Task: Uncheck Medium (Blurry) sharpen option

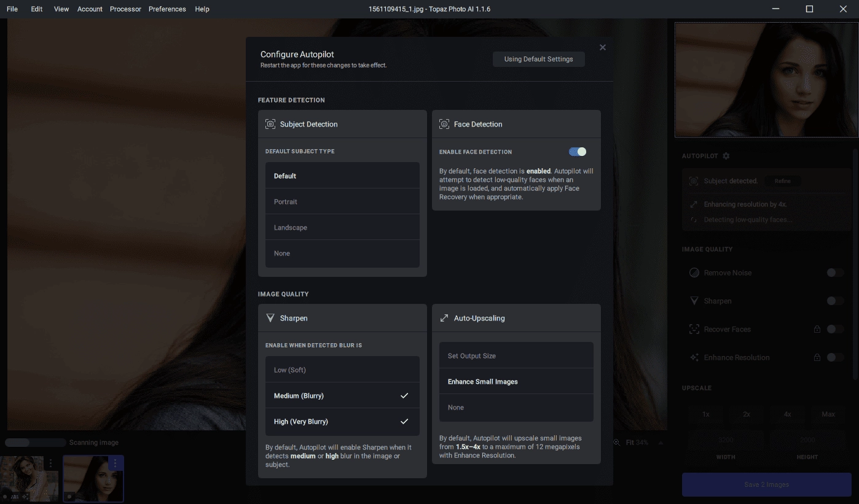Action: point(342,395)
